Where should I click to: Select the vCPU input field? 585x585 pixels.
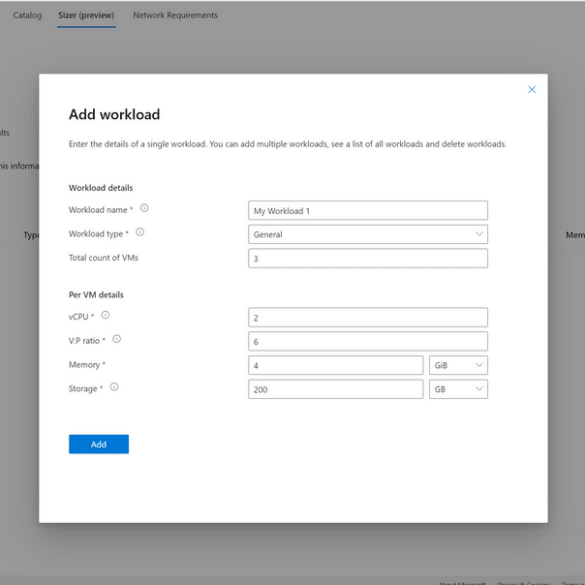point(367,317)
